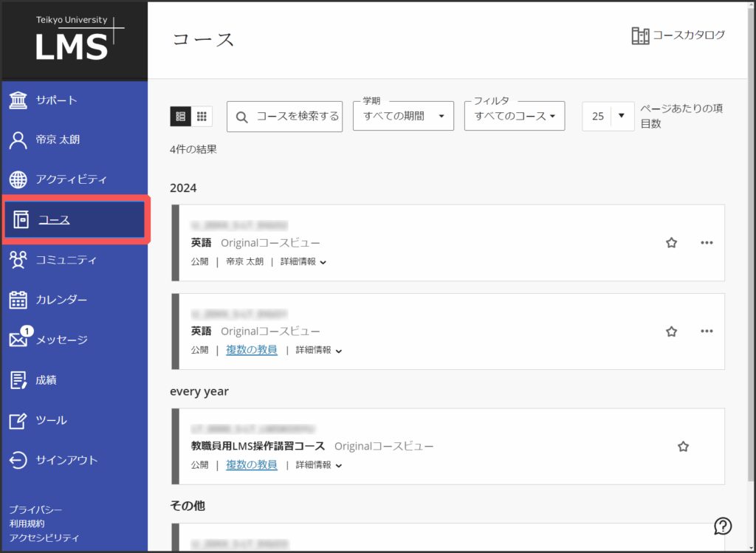Open the 学期 すべての期間 dropdown

coord(403,116)
